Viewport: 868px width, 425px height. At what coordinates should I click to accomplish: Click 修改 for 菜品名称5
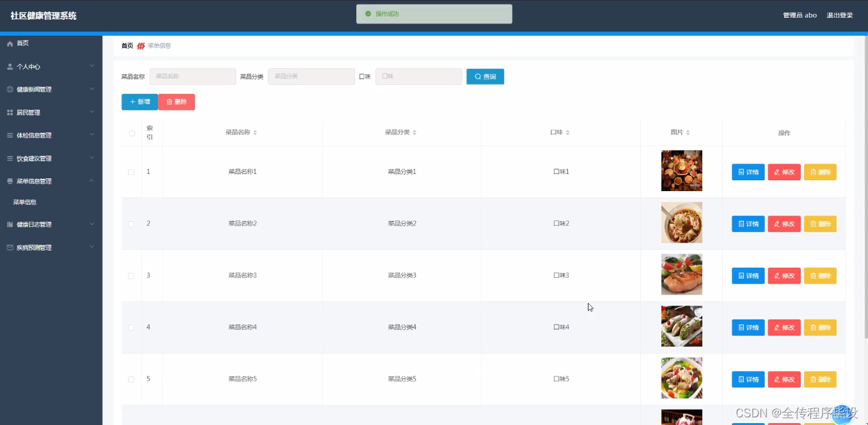tap(784, 379)
